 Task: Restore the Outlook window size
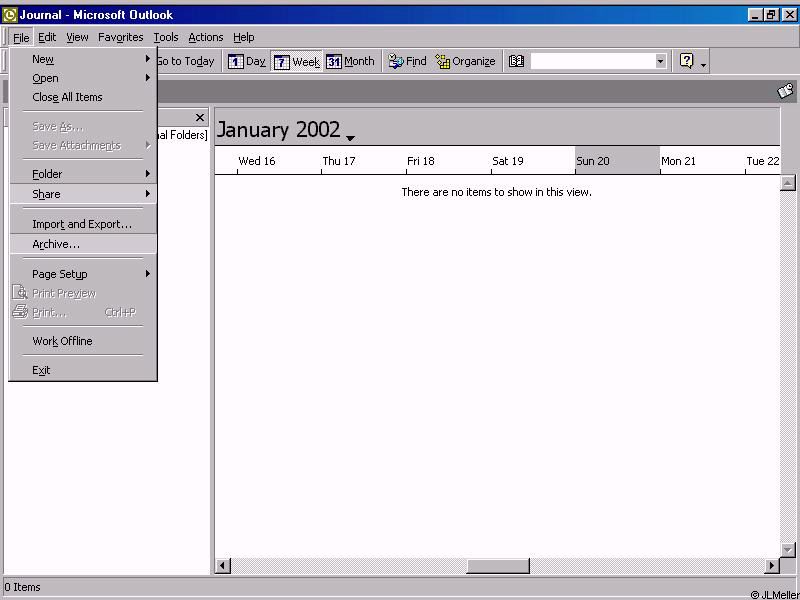(x=771, y=15)
